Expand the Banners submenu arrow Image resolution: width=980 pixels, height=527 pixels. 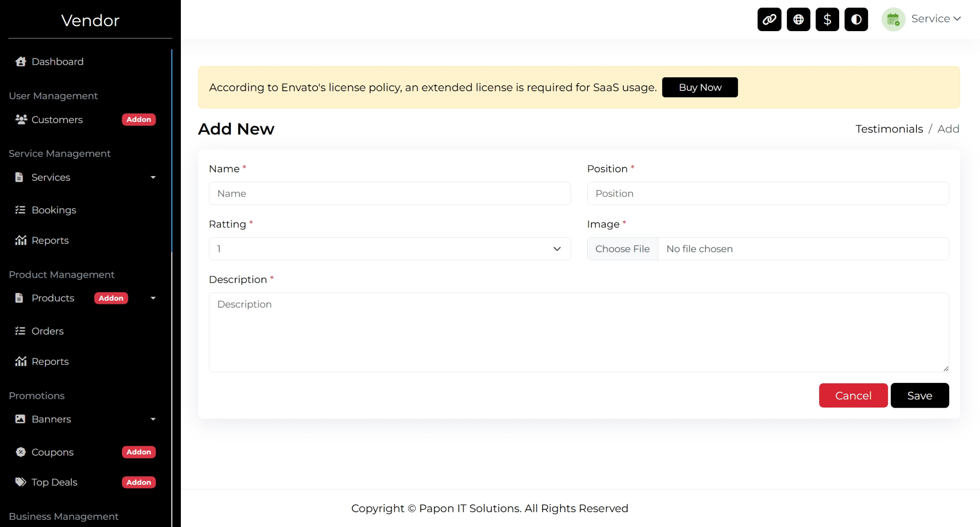pyautogui.click(x=153, y=419)
